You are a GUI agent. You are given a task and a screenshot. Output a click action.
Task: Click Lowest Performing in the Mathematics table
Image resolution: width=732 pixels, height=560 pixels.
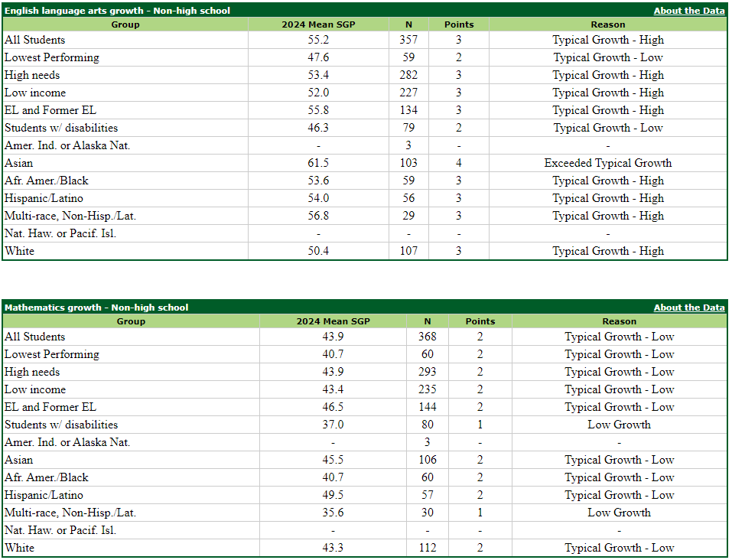(52, 354)
